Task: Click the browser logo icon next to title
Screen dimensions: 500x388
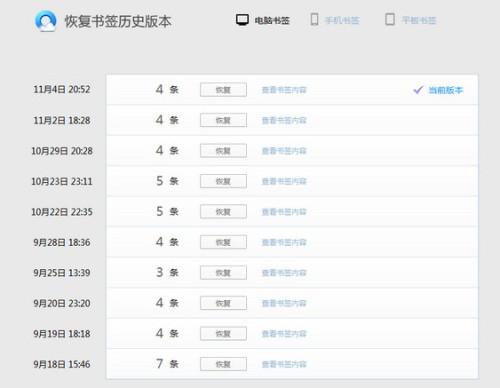Action: point(46,21)
